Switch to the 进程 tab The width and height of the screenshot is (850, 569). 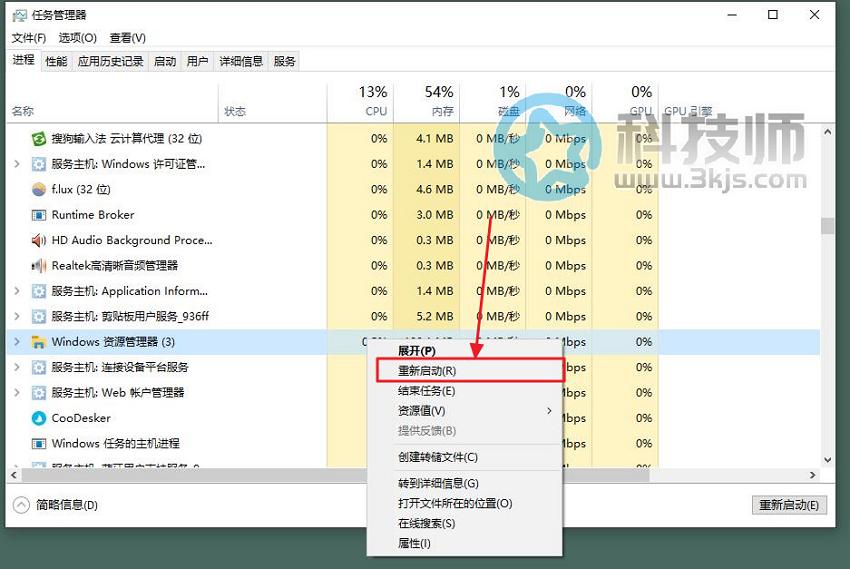tap(23, 60)
